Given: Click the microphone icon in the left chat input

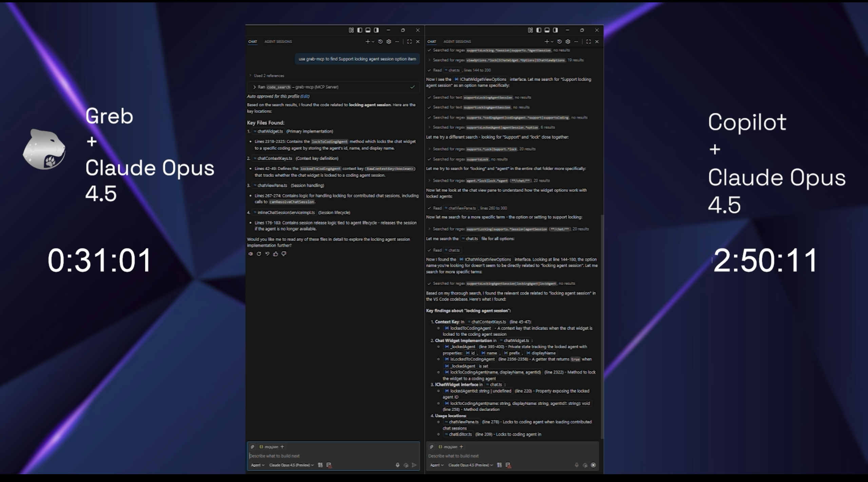Looking at the screenshot, I should coord(398,465).
